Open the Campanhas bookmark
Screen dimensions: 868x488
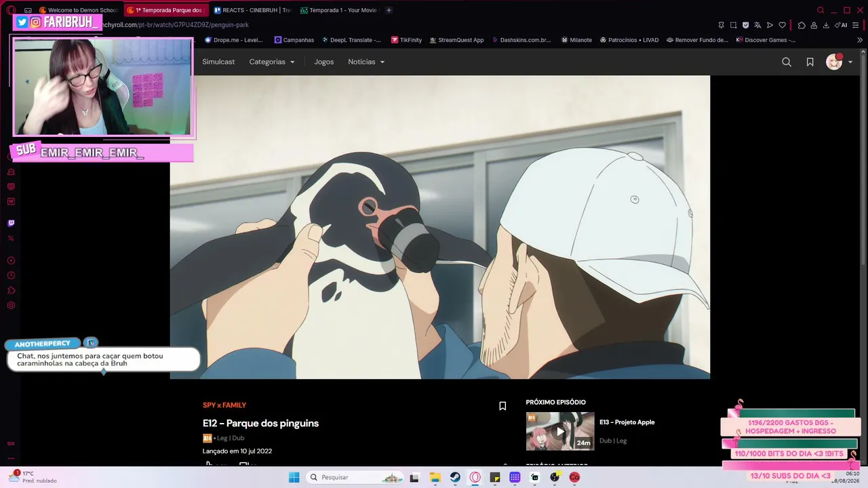[x=294, y=40]
